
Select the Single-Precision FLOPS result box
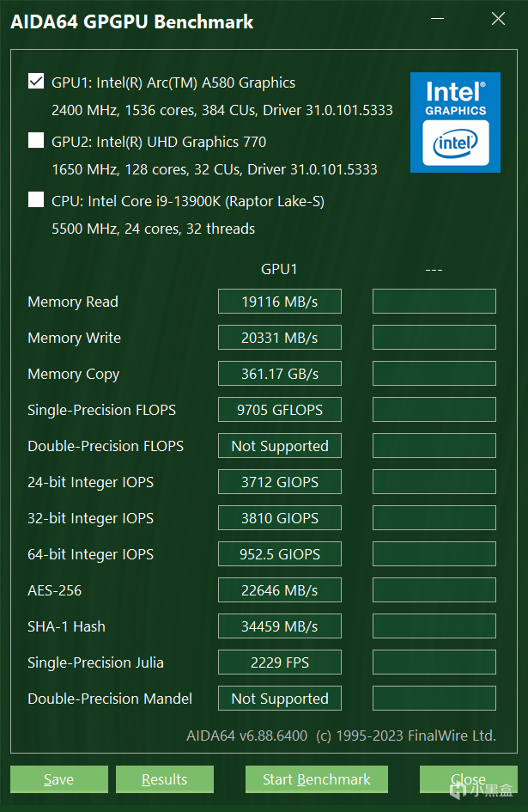click(280, 410)
